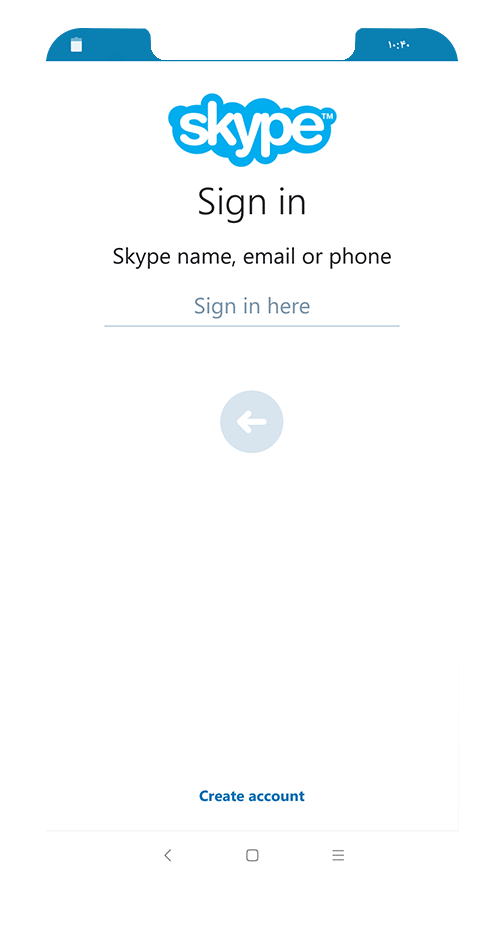
Task: Click the Skype cloud logo
Action: tap(252, 129)
